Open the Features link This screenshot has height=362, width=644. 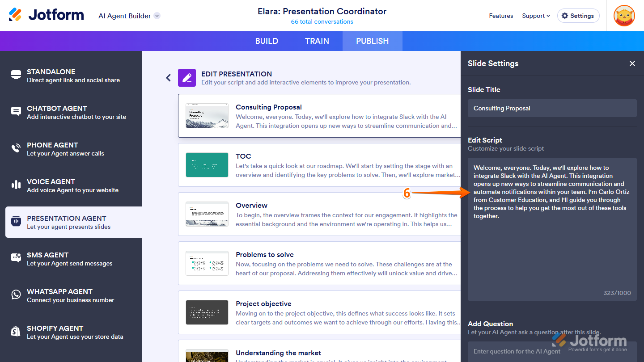point(501,16)
